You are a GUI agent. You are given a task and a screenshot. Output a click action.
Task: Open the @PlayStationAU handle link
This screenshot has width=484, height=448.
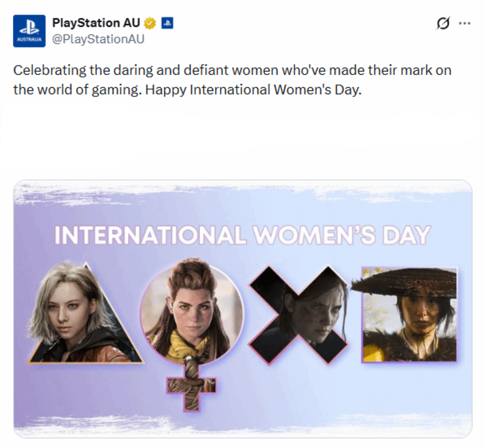point(98,39)
